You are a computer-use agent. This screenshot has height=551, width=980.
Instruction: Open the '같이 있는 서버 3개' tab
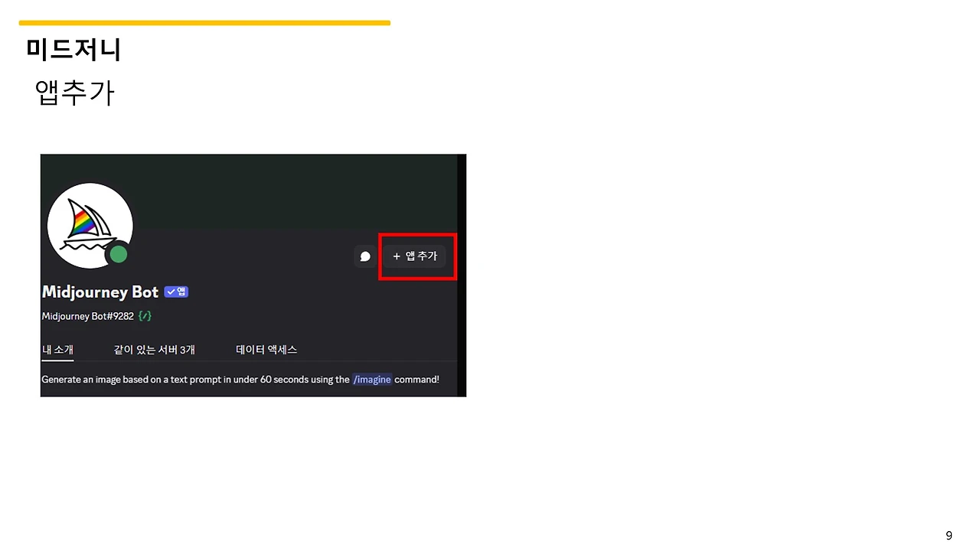pos(155,350)
